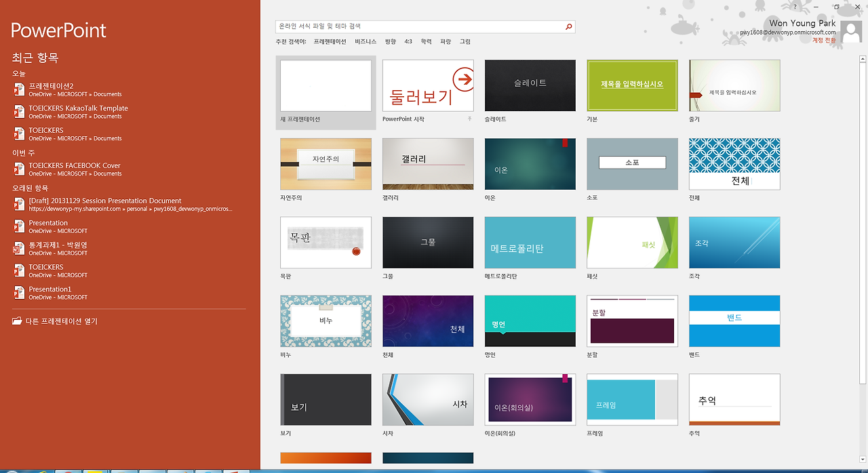Click the Presentation file icon under 오래된 항목
The height and width of the screenshot is (473, 868).
(x=18, y=226)
